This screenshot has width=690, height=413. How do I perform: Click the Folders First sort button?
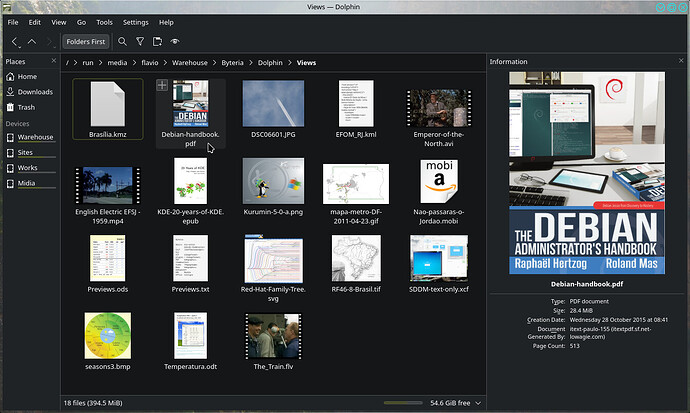pos(86,41)
